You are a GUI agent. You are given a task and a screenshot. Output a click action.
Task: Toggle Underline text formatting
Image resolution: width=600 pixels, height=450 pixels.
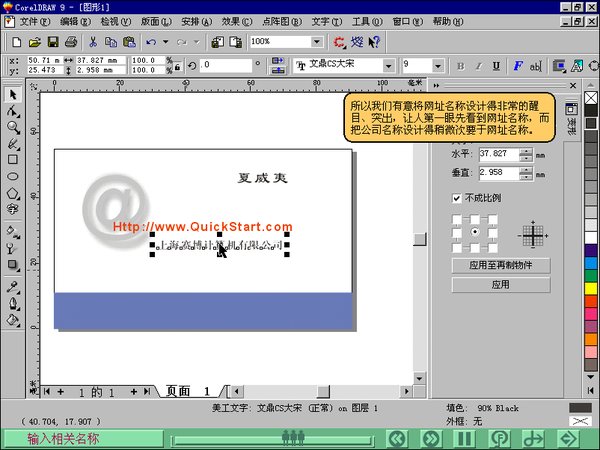coord(496,66)
